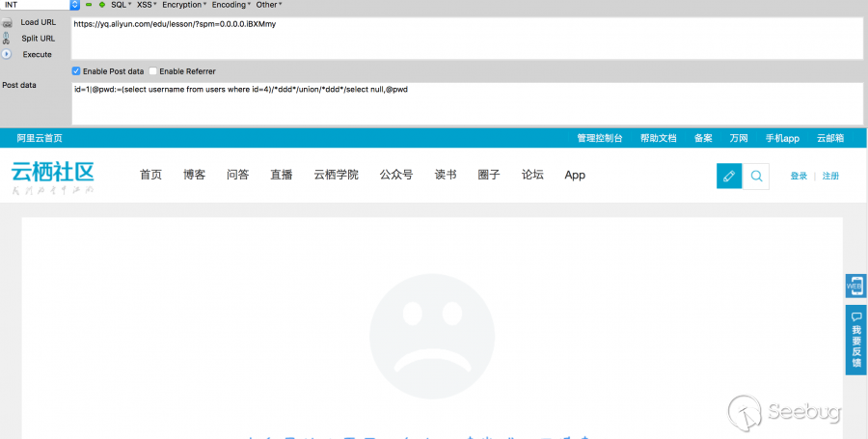The image size is (868, 439).
Task: Go to 云栖学院 nav tab
Action: (336, 175)
